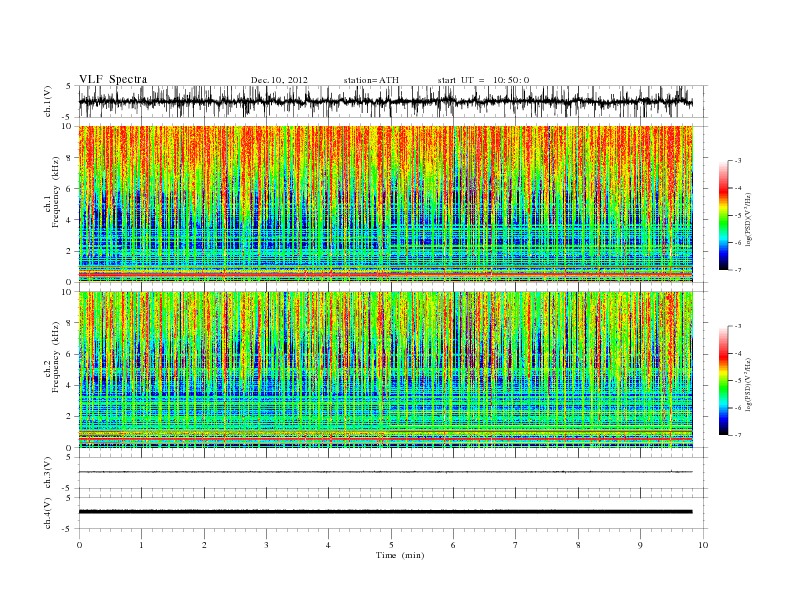This screenshot has height=612, width=792.
Task: Click the 'station=ATH' header text
Action: tap(371, 80)
